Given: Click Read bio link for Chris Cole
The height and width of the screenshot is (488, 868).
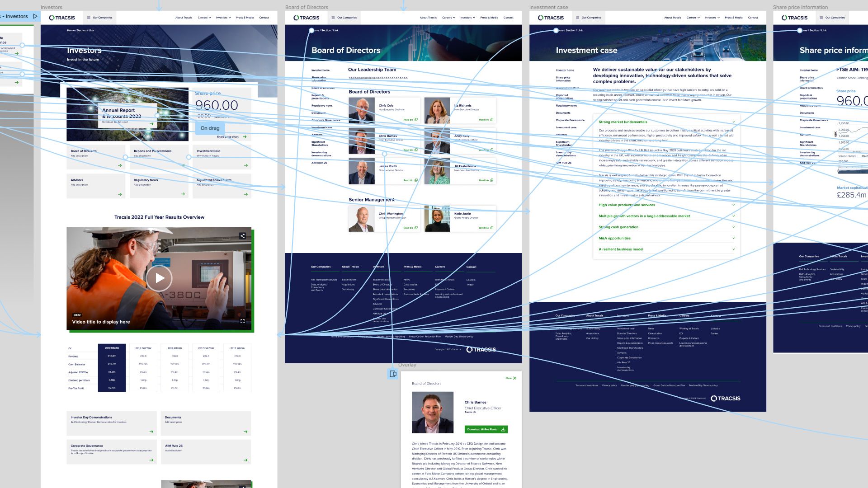Looking at the screenshot, I should pos(410,120).
